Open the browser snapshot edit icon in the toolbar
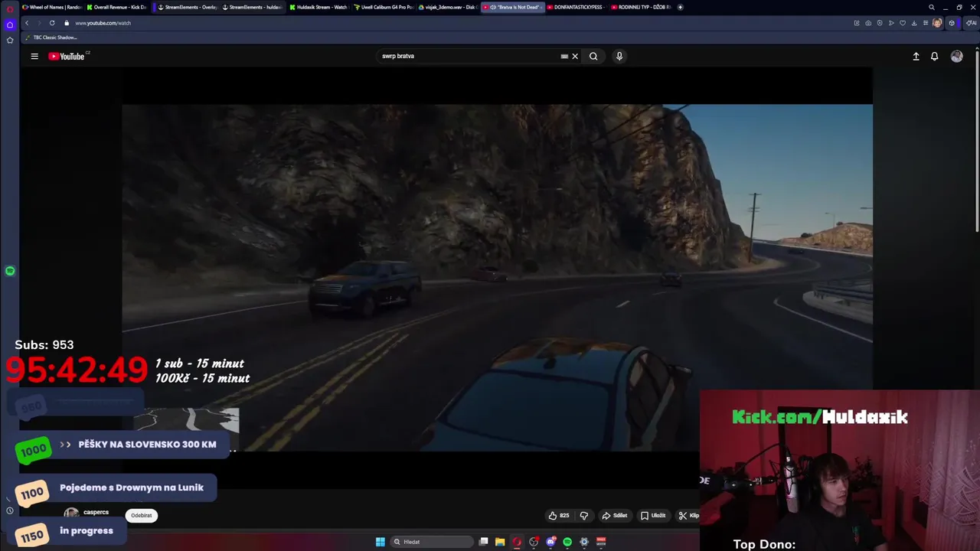The image size is (980, 551). (x=857, y=23)
